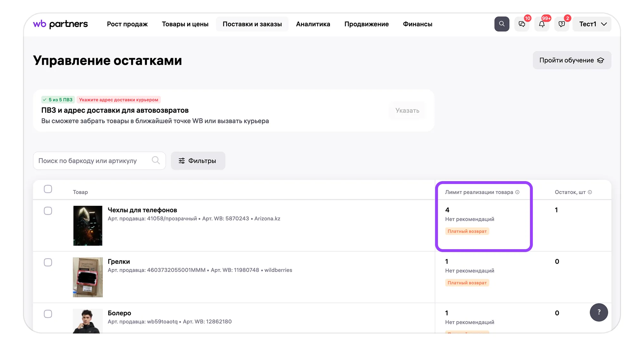
Task: Open support questions icon with badge 2
Action: pyautogui.click(x=562, y=24)
